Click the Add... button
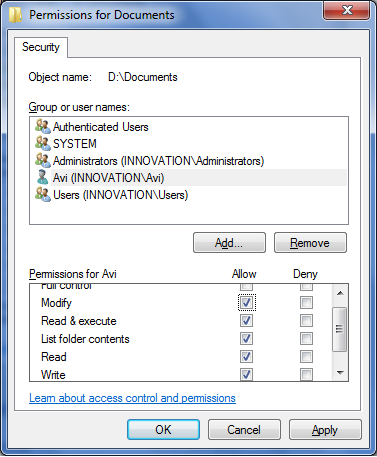The image size is (377, 457). point(229,243)
